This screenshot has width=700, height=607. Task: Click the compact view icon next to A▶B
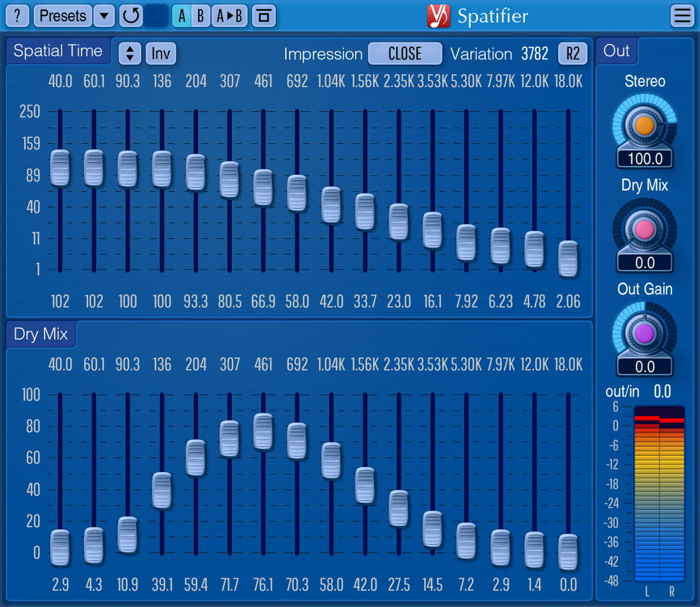point(263,15)
